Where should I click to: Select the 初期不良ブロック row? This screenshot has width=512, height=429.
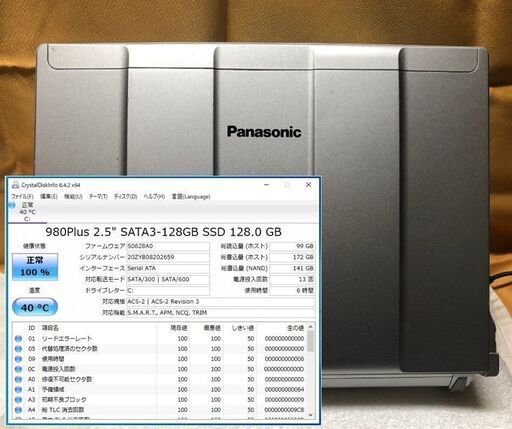click(159, 400)
